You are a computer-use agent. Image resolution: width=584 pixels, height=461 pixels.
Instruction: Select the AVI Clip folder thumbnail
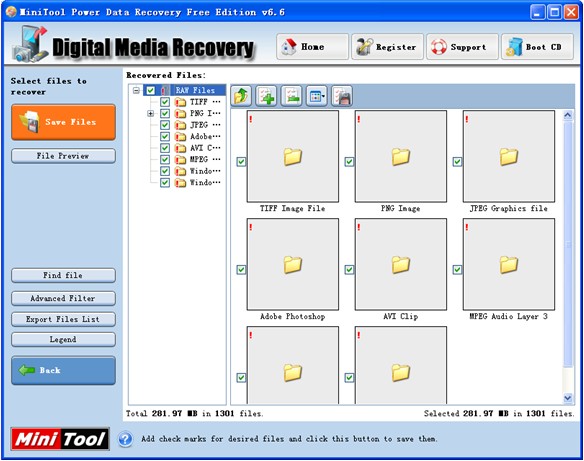401,264
